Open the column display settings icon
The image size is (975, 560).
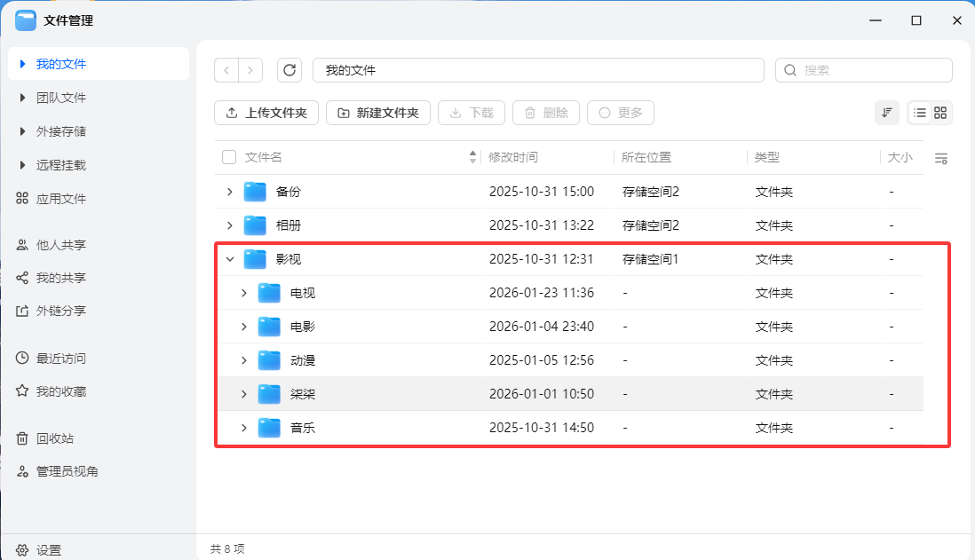pyautogui.click(x=942, y=157)
